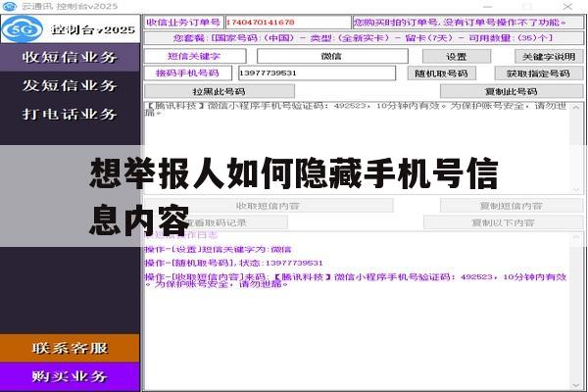The height and width of the screenshot is (392, 588).
Task: Click the 购买业务 button
Action: pyautogui.click(x=70, y=376)
